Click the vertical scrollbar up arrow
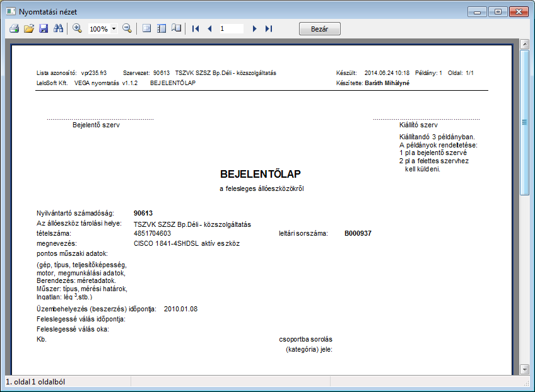This screenshot has width=535, height=392. pyautogui.click(x=524, y=43)
